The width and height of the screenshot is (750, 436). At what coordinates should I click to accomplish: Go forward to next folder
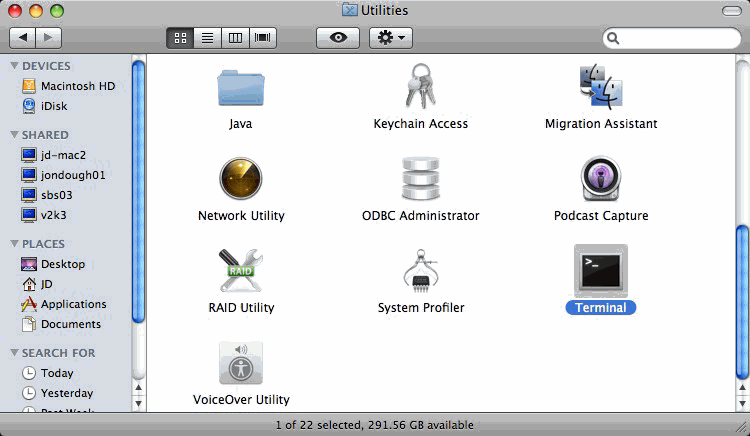[48, 37]
